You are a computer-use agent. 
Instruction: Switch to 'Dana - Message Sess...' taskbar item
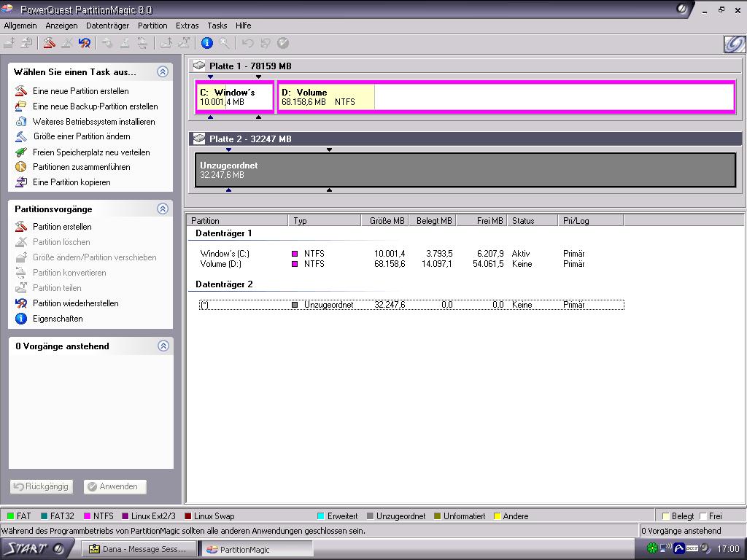(x=139, y=549)
